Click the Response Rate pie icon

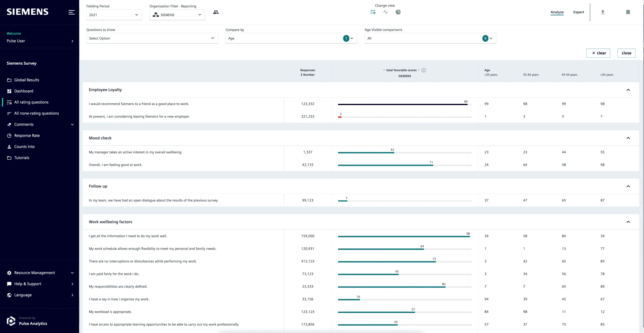(9, 136)
